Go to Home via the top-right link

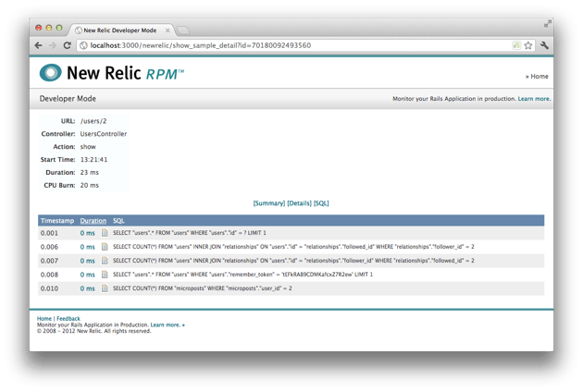[539, 77]
